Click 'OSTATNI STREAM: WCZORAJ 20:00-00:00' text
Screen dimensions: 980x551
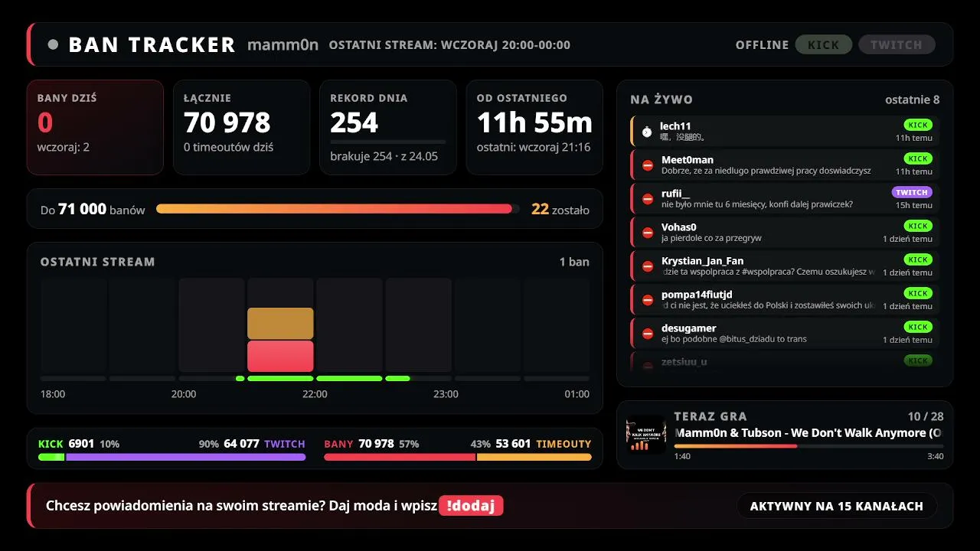click(x=449, y=45)
